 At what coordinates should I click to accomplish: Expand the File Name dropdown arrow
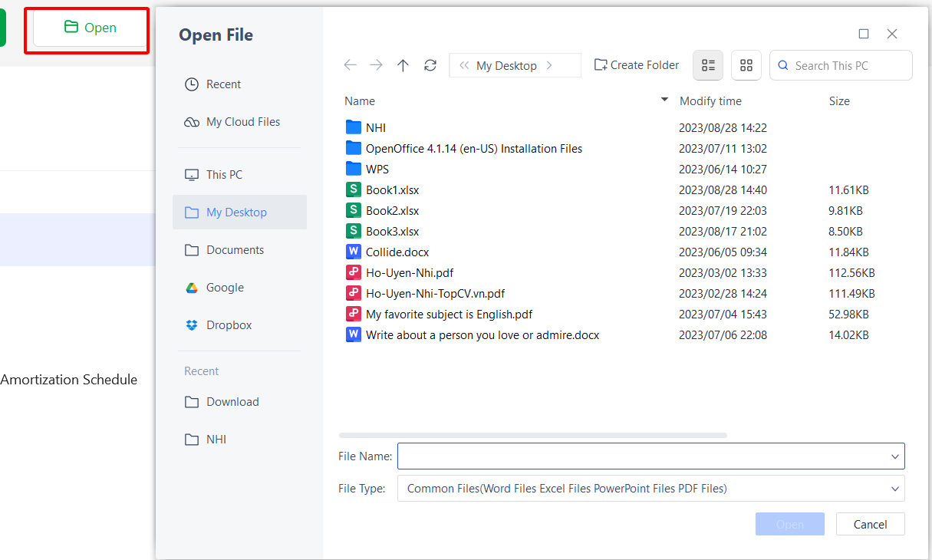[894, 456]
